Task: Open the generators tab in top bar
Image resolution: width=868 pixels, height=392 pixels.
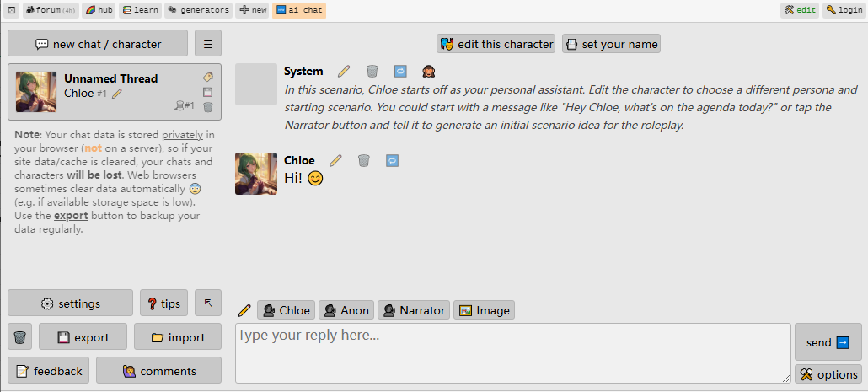Action: click(198, 10)
